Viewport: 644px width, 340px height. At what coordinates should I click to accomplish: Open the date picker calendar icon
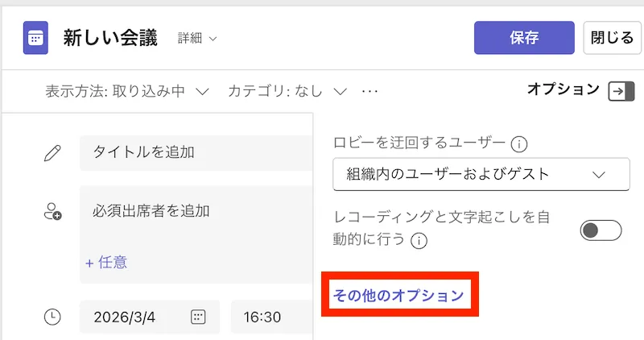pos(198,317)
